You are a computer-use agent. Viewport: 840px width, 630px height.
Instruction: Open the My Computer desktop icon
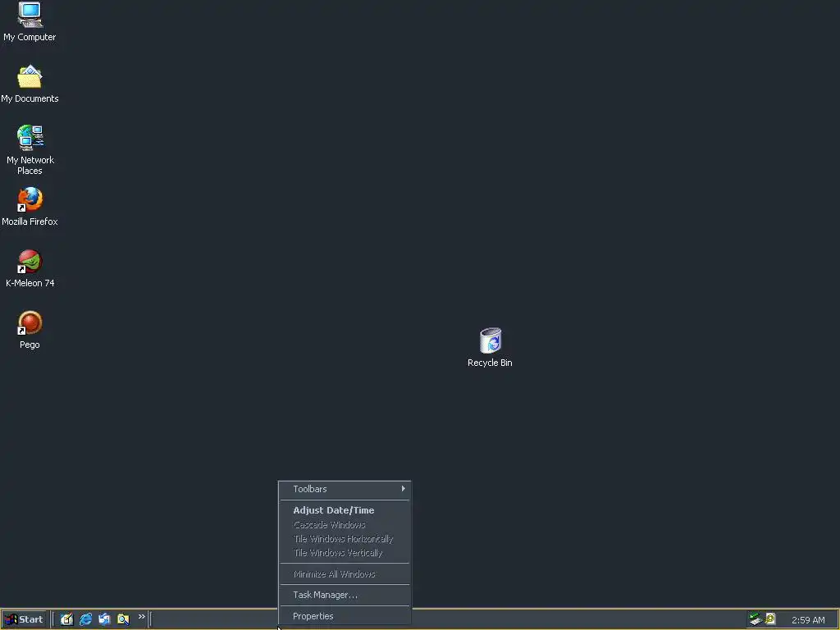tap(30, 15)
